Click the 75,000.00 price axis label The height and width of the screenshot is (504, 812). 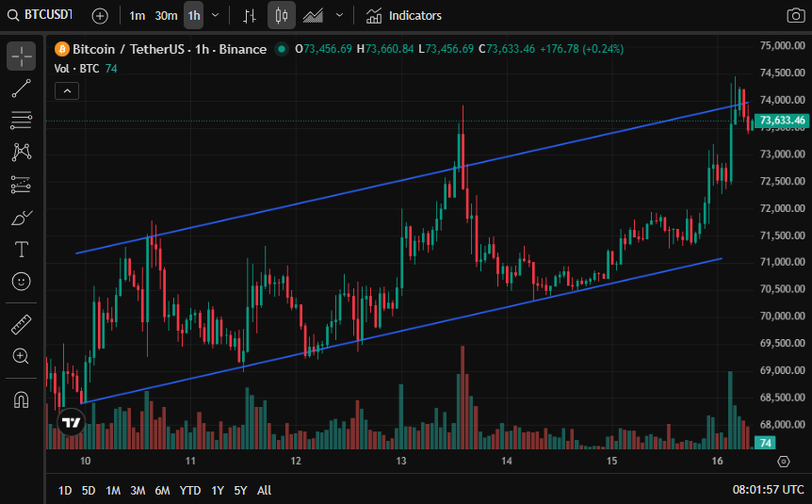[782, 45]
